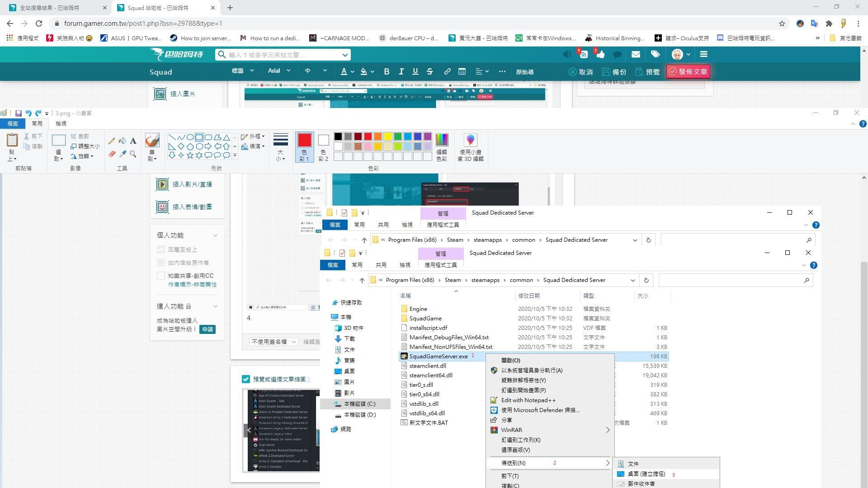This screenshot has height=488, width=868.
Task: Click Paint's Crop (裁剪) tool
Action: coord(80,136)
